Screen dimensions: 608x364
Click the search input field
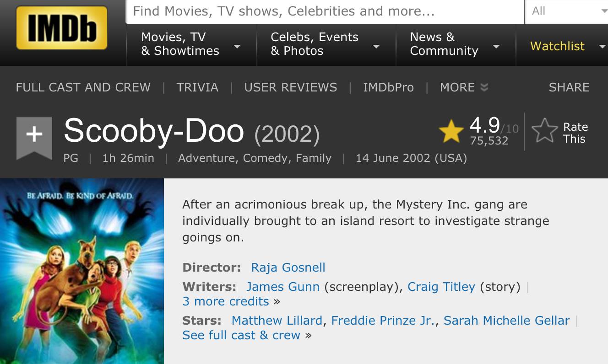[x=324, y=11]
